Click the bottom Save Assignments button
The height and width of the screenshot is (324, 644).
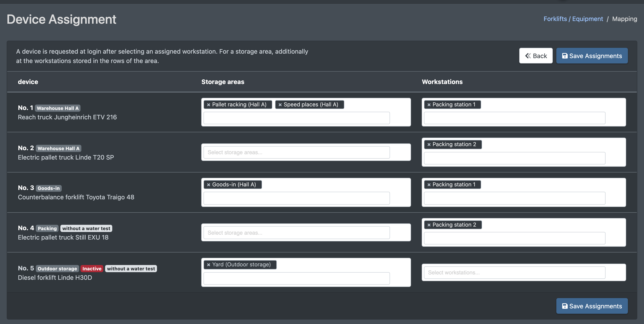click(592, 306)
